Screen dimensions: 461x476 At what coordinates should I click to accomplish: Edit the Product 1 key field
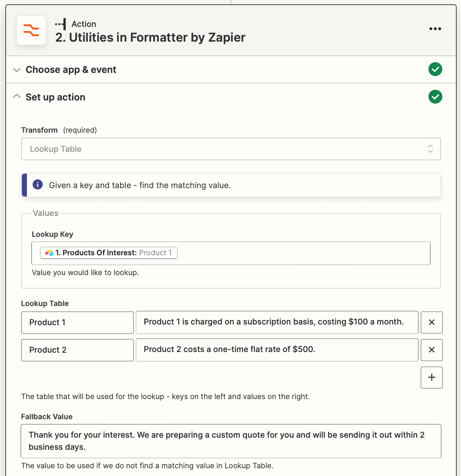[x=77, y=322]
